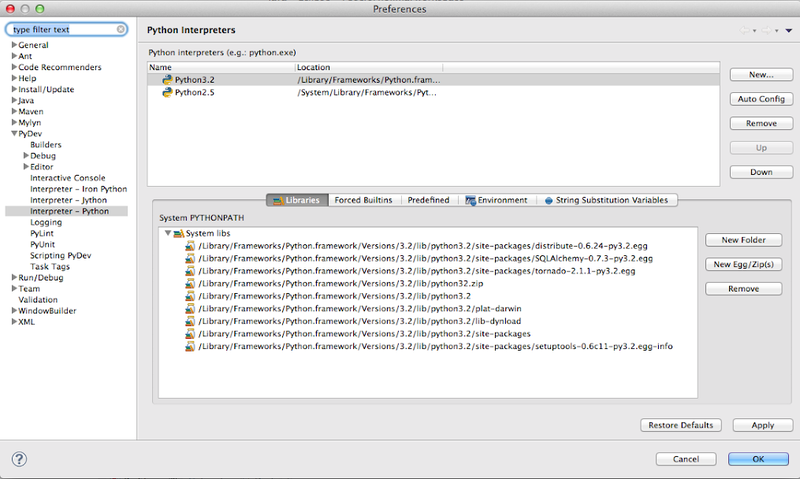Open String Substitution Variables tab
The width and height of the screenshot is (800, 479).
(607, 200)
